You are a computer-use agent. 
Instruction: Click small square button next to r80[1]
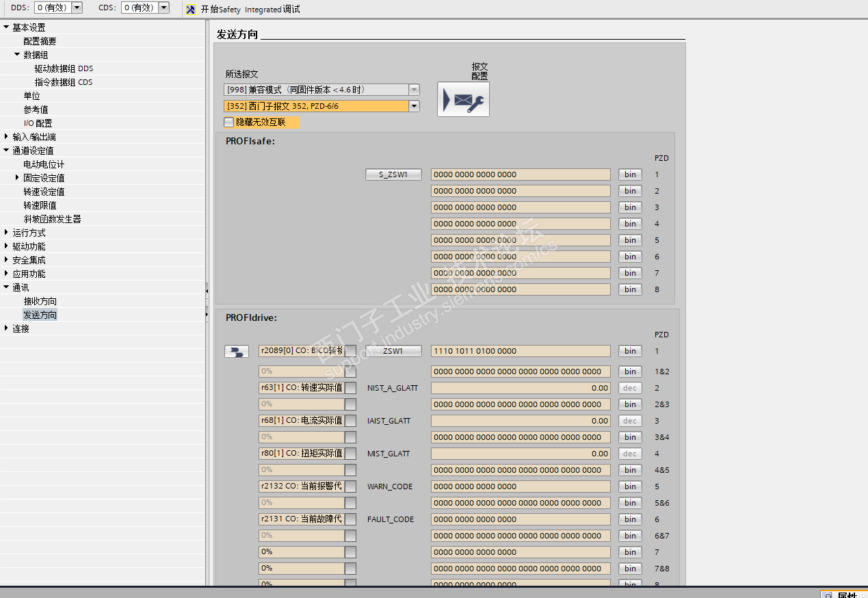(x=350, y=454)
